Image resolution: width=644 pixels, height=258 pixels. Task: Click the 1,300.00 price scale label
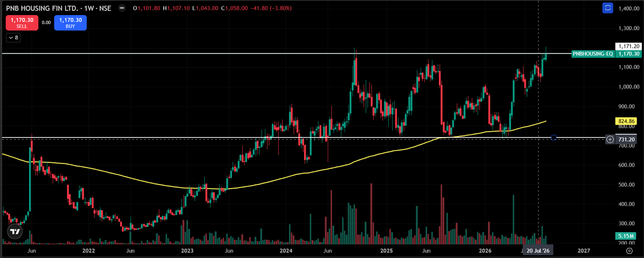pos(628,28)
